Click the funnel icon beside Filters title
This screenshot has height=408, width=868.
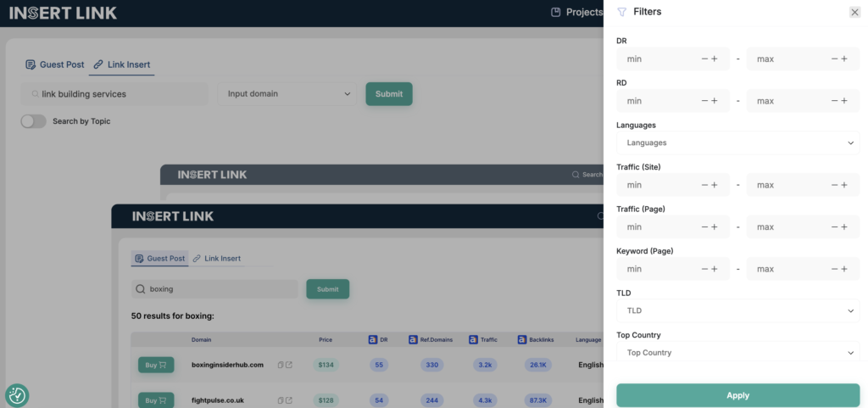pyautogui.click(x=621, y=12)
